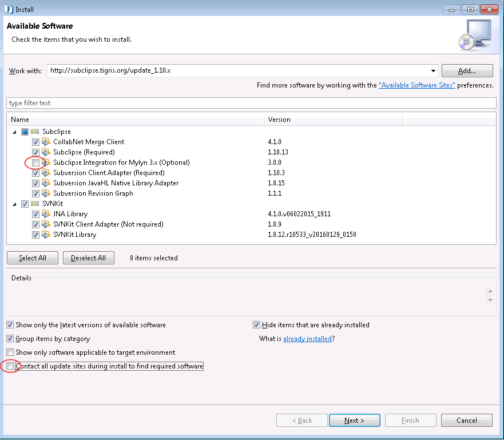This screenshot has width=504, height=440.
Task: Open the already installed link
Action: tap(307, 339)
